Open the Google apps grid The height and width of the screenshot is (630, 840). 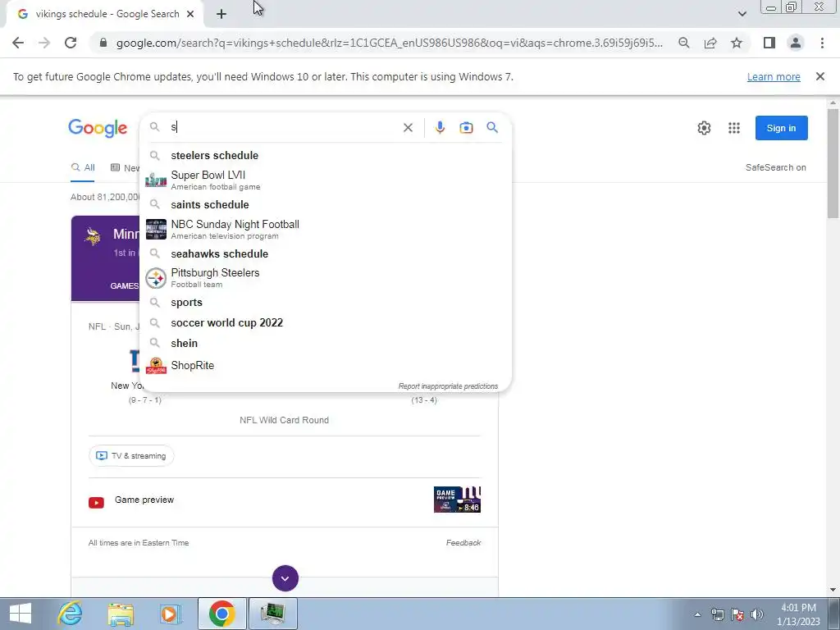734,128
